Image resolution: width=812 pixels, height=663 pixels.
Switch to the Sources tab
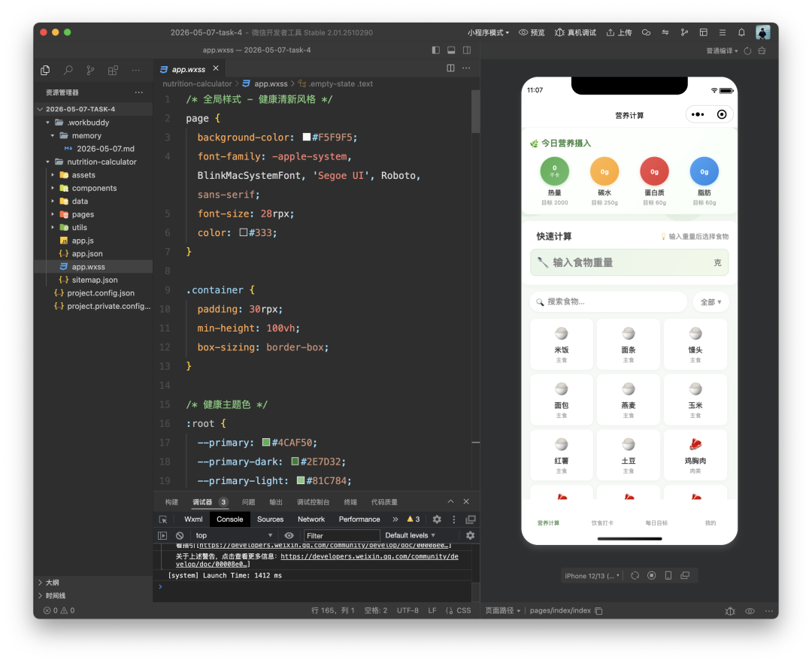(x=271, y=519)
